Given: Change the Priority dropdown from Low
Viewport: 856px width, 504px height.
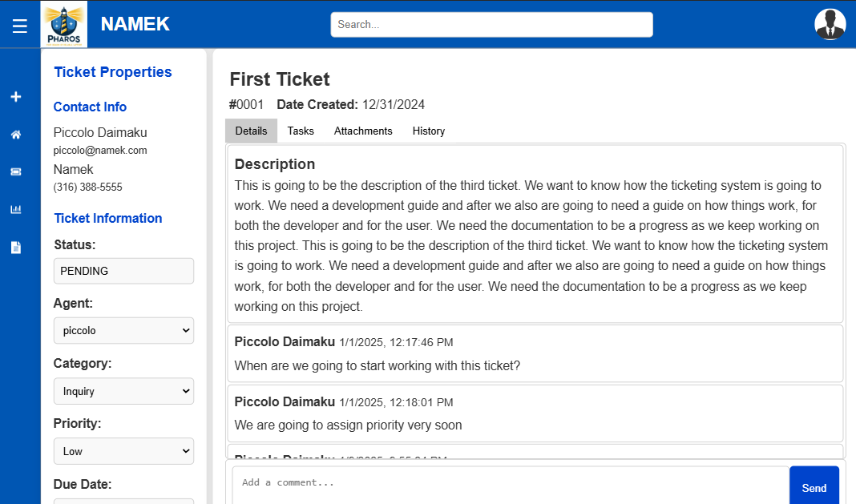Looking at the screenshot, I should click(123, 451).
